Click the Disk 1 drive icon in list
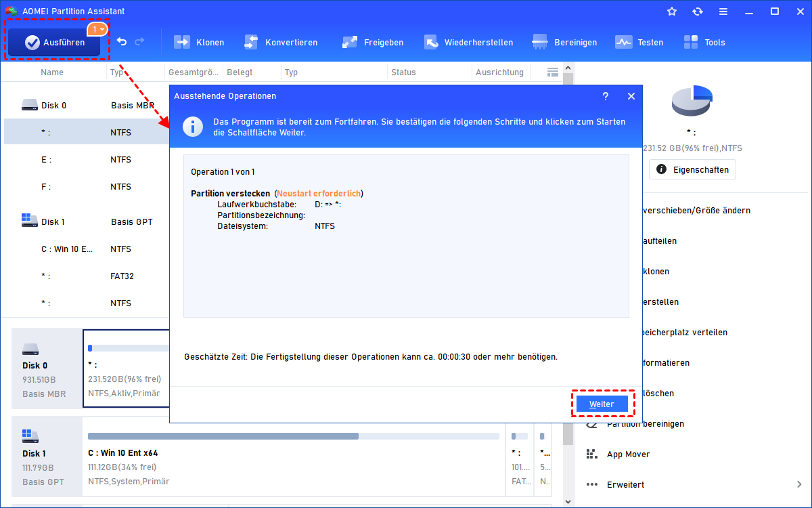Image resolution: width=812 pixels, height=508 pixels. pyautogui.click(x=30, y=221)
